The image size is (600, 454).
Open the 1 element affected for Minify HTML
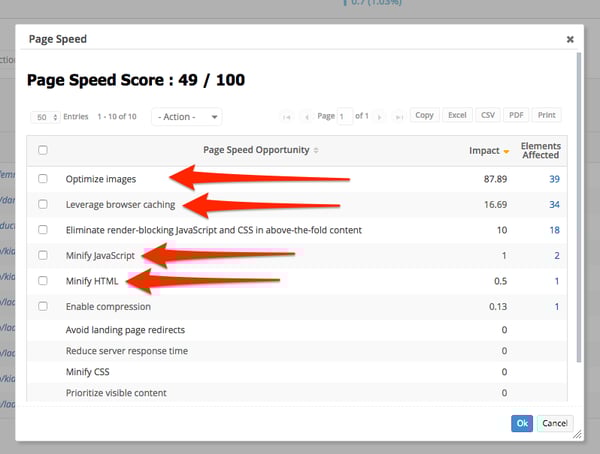[557, 281]
